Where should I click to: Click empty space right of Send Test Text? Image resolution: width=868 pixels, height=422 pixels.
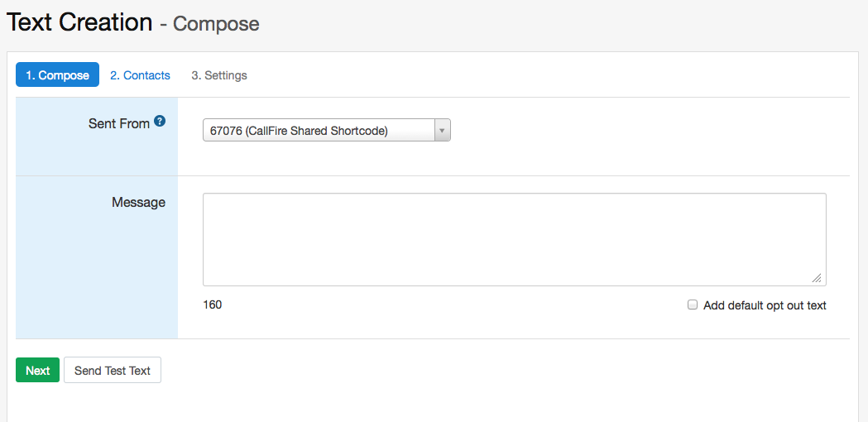click(x=496, y=371)
